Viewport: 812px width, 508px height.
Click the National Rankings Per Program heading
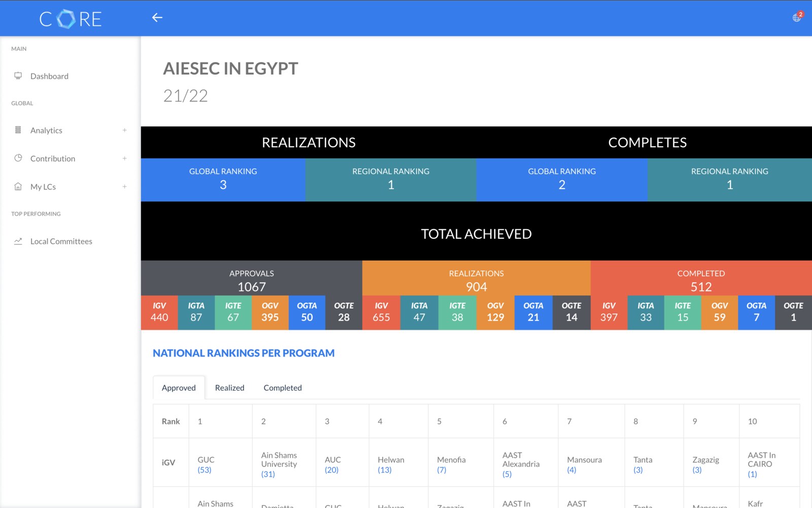(244, 353)
